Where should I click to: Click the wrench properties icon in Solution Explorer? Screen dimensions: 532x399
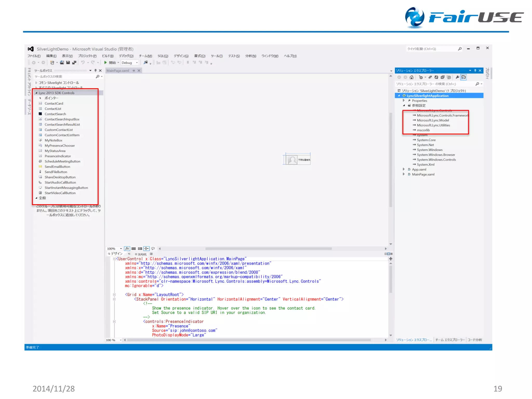point(457,77)
